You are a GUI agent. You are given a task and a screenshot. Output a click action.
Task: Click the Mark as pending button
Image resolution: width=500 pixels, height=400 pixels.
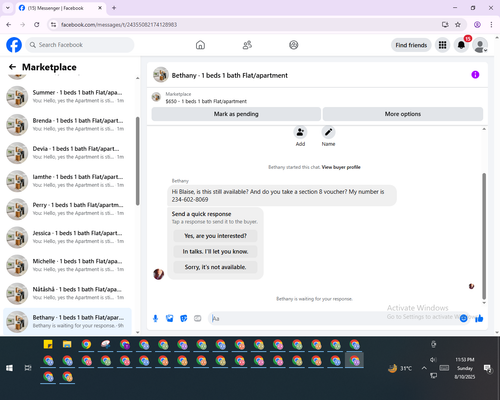[236, 114]
